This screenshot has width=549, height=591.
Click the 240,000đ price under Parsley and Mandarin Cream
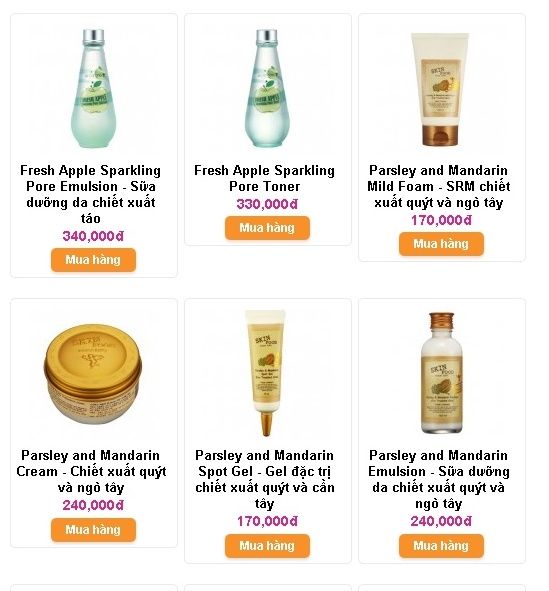point(93,505)
